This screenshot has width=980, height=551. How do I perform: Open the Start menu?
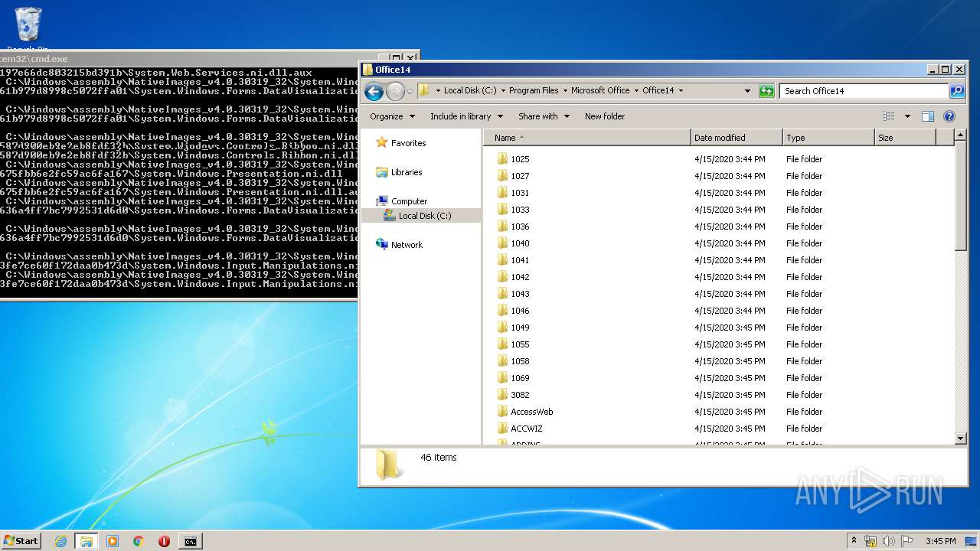pyautogui.click(x=21, y=540)
